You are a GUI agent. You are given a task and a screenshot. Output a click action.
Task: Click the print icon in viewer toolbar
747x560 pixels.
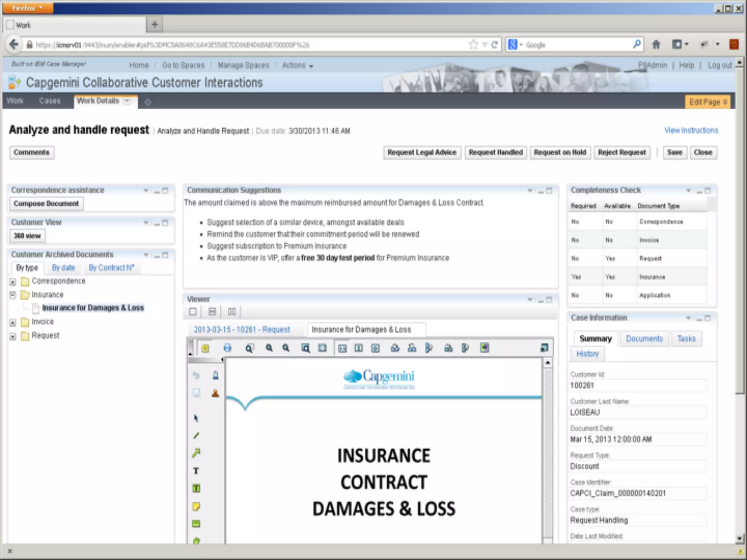click(x=227, y=348)
